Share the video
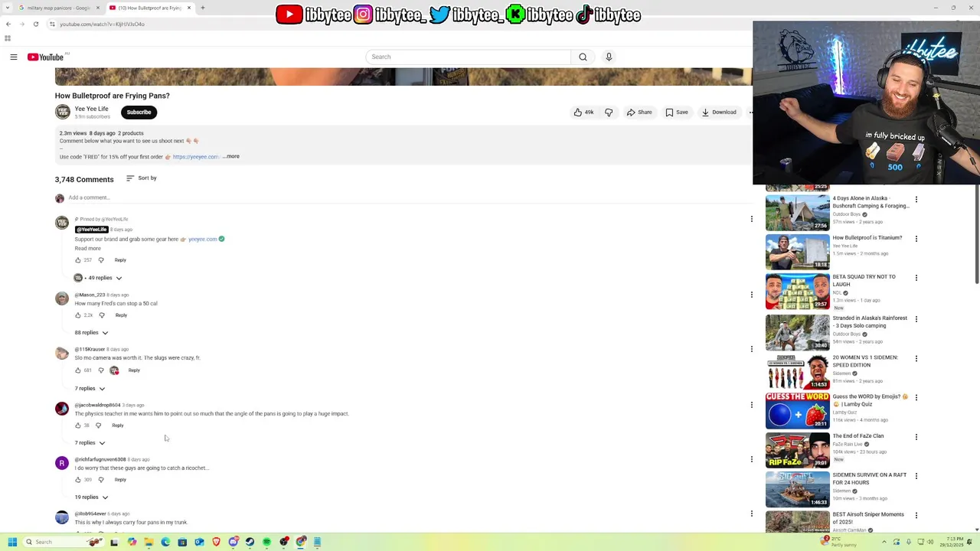 tap(639, 112)
